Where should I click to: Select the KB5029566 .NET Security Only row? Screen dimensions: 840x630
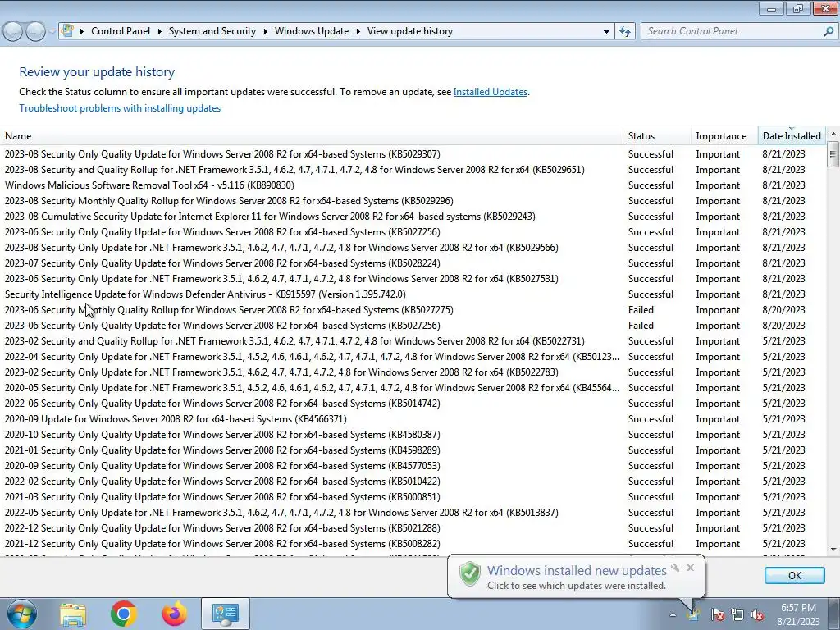coord(413,248)
